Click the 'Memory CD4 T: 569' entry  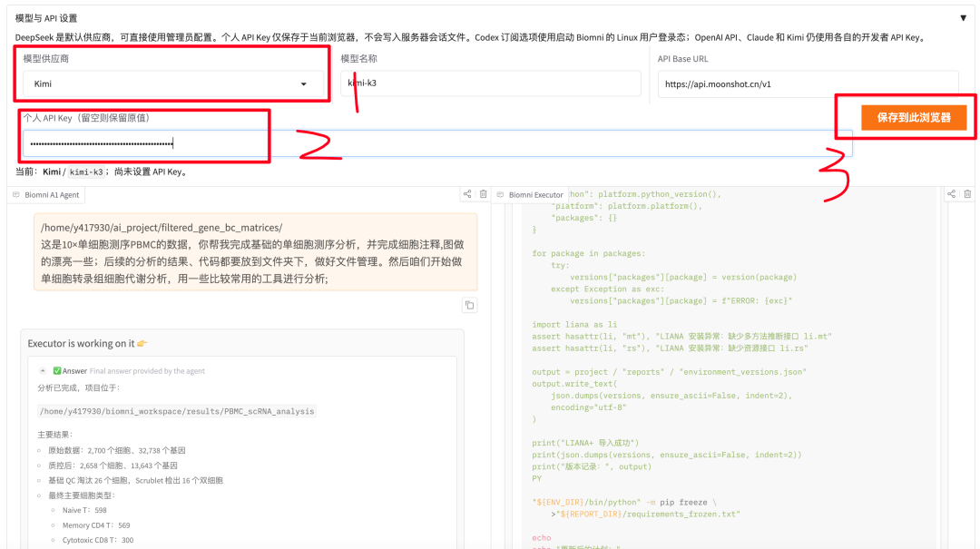click(96, 525)
